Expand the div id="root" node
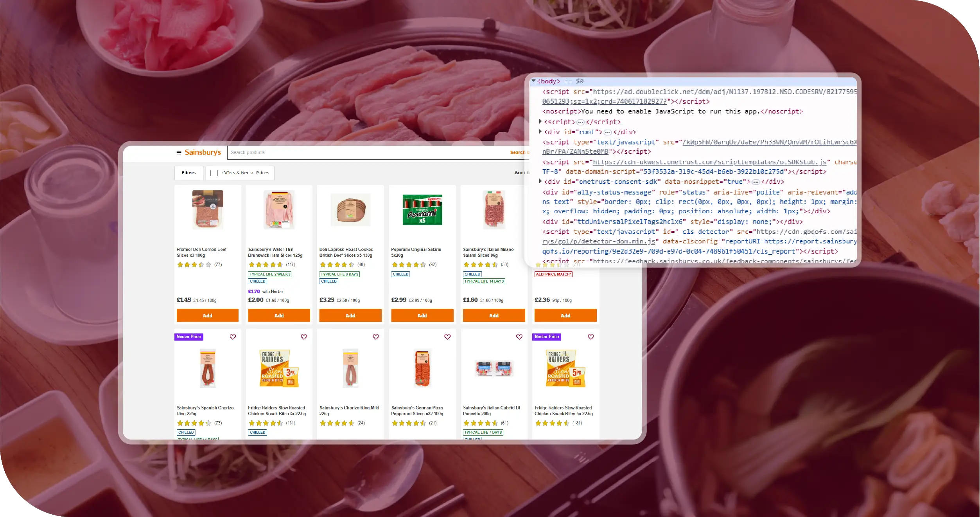The height and width of the screenshot is (517, 980). [540, 132]
